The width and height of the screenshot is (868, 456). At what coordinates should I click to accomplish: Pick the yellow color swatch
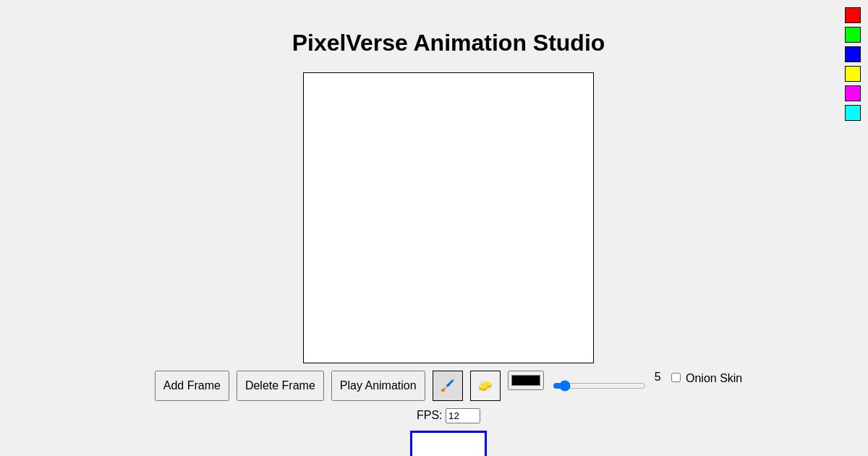pos(853,74)
